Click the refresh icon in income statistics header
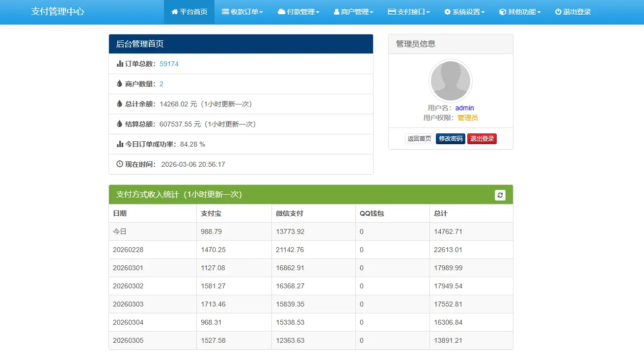The width and height of the screenshot is (644, 358). tap(500, 195)
